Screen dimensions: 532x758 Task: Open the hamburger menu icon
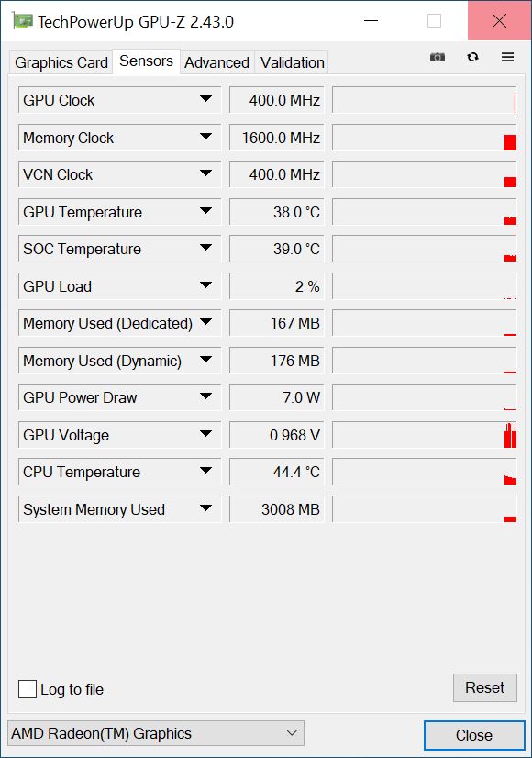507,57
